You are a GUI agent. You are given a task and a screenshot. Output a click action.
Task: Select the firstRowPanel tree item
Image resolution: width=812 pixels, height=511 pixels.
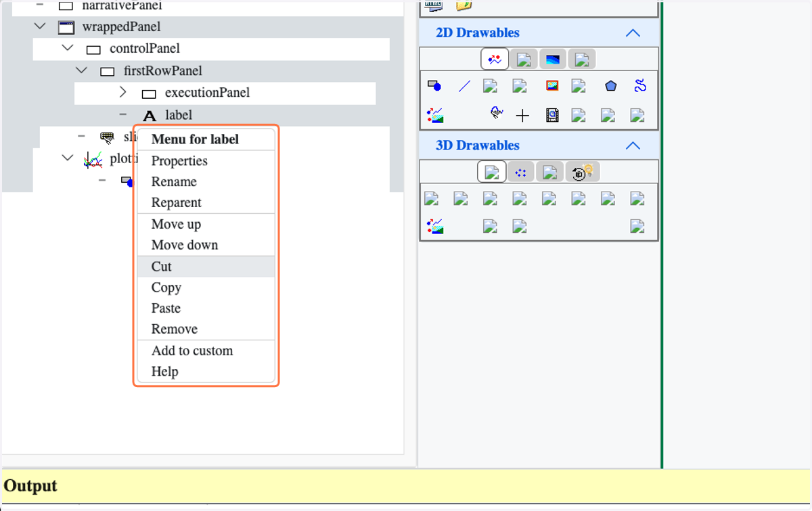coord(163,71)
